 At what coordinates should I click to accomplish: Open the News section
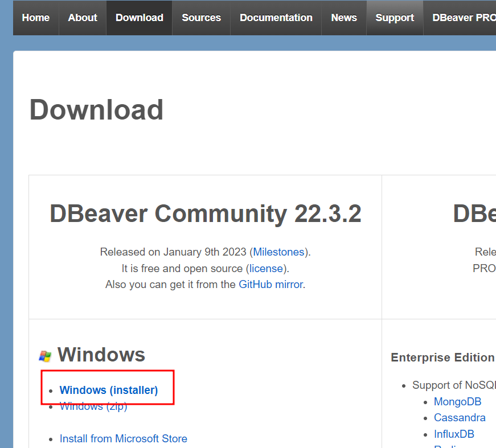click(x=344, y=18)
